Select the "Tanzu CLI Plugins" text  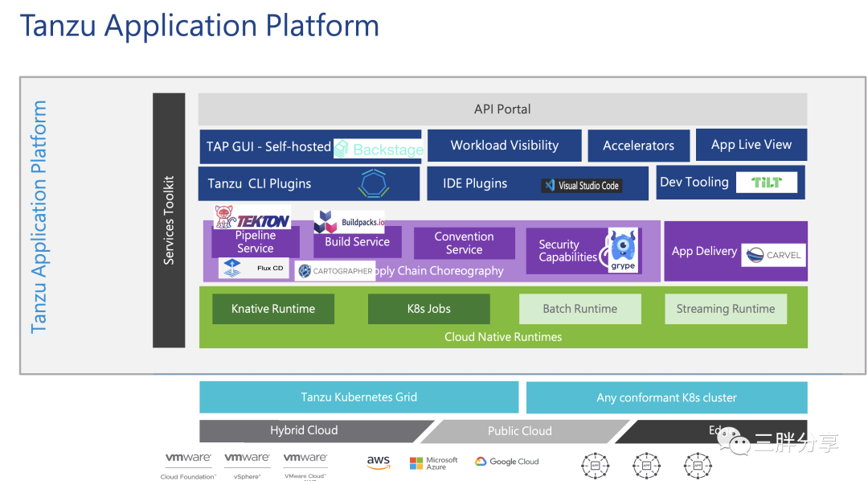(259, 183)
